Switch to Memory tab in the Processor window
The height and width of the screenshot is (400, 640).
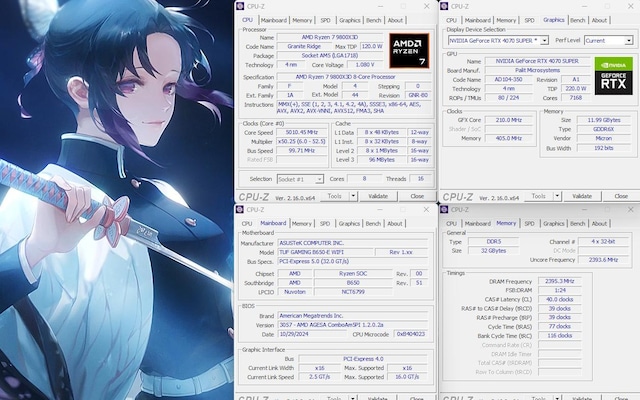(x=302, y=20)
